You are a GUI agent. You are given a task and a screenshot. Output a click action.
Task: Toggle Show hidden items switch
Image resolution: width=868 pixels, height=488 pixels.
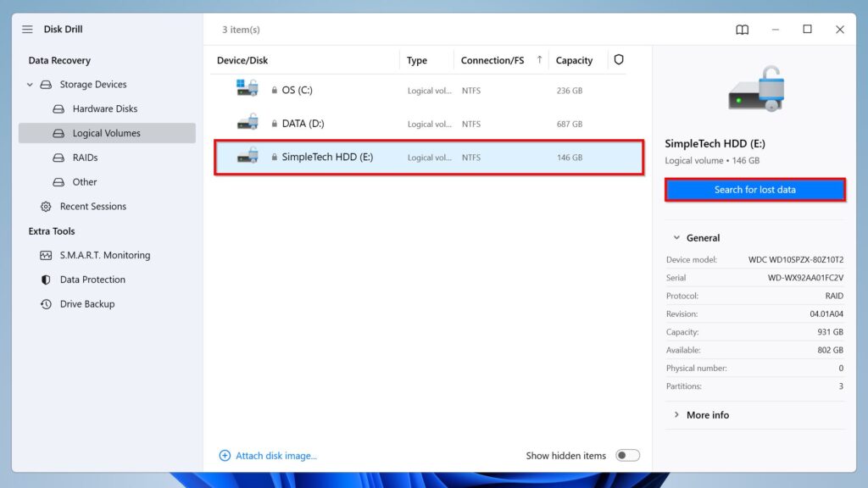coord(627,456)
